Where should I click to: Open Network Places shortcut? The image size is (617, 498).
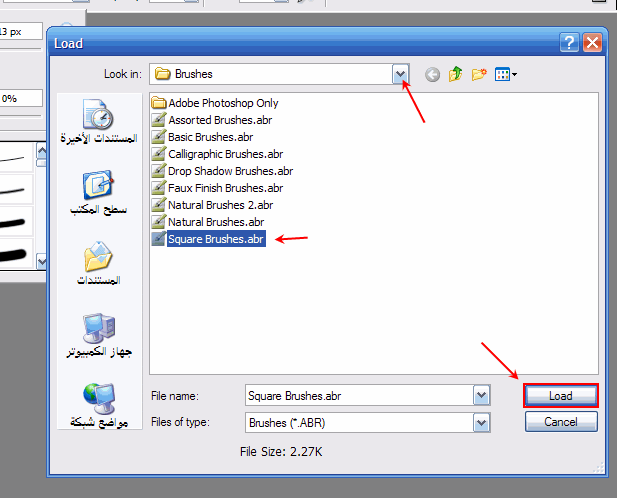coord(99,406)
